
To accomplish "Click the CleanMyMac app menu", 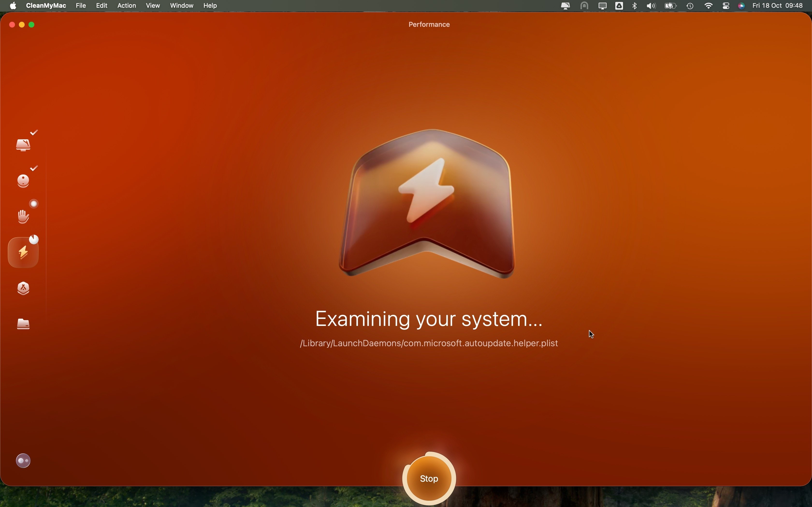I will coord(46,5).
